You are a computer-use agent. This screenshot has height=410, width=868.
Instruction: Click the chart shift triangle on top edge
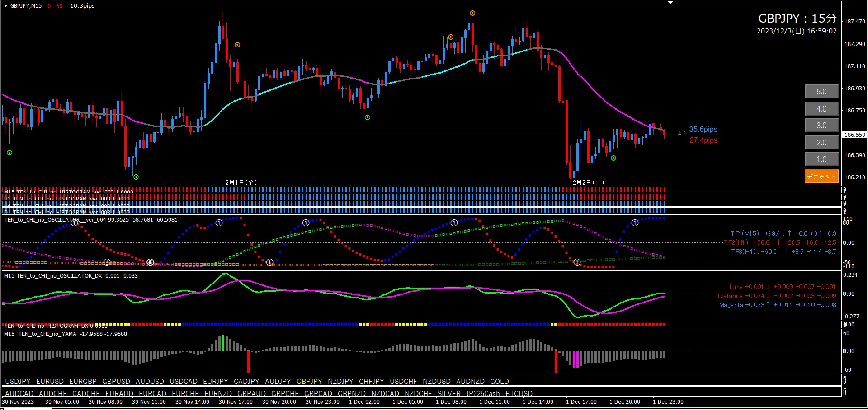click(x=670, y=3)
